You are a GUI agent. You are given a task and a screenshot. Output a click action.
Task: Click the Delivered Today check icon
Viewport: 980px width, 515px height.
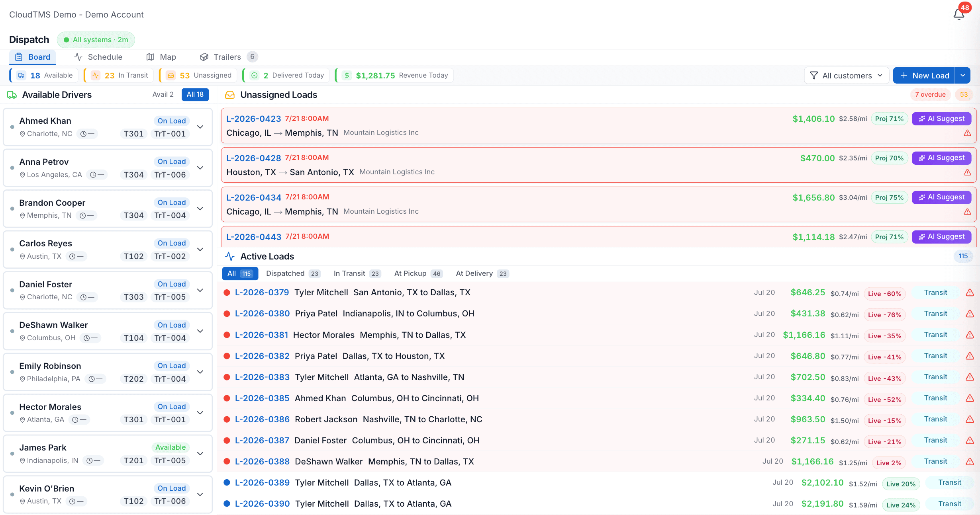255,75
